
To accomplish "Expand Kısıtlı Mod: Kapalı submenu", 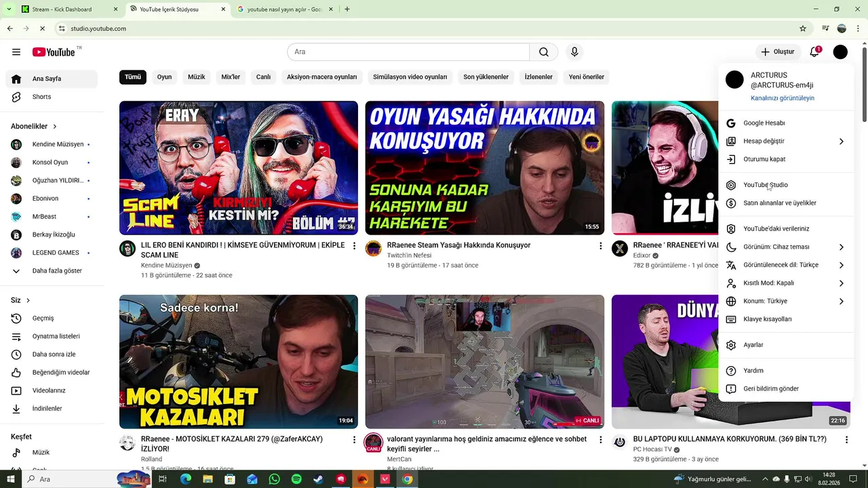I will 786,283.
